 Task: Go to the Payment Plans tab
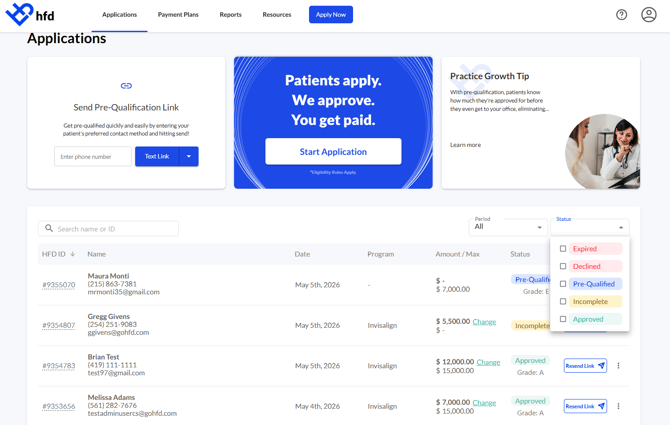[178, 15]
